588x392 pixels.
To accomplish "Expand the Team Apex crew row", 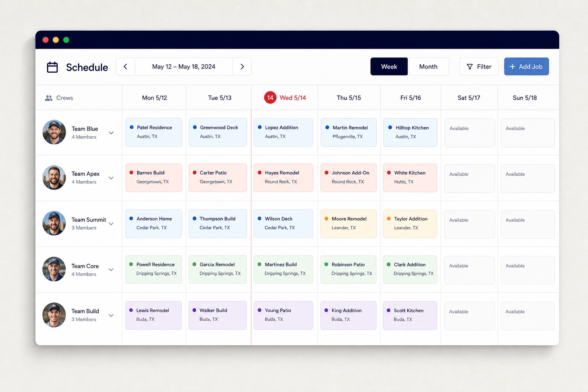I will [111, 178].
